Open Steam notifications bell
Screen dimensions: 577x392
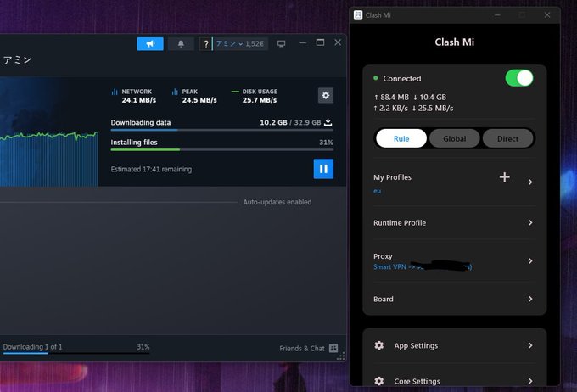click(181, 44)
